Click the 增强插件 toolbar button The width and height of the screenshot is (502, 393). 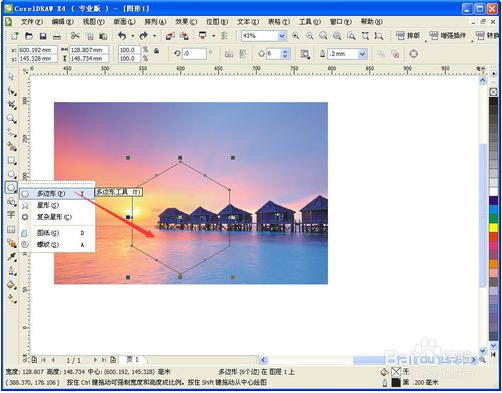click(x=447, y=35)
